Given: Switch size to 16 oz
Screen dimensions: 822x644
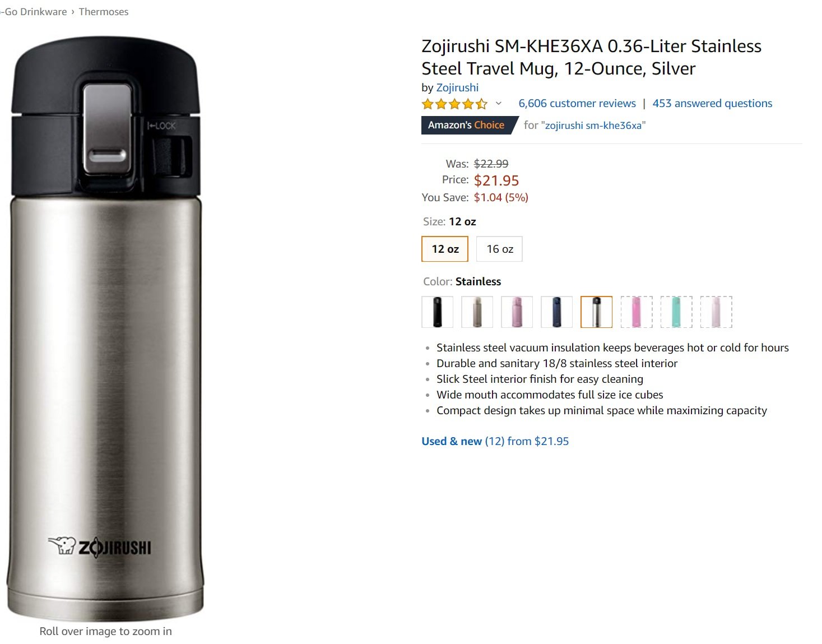Looking at the screenshot, I should 499,249.
